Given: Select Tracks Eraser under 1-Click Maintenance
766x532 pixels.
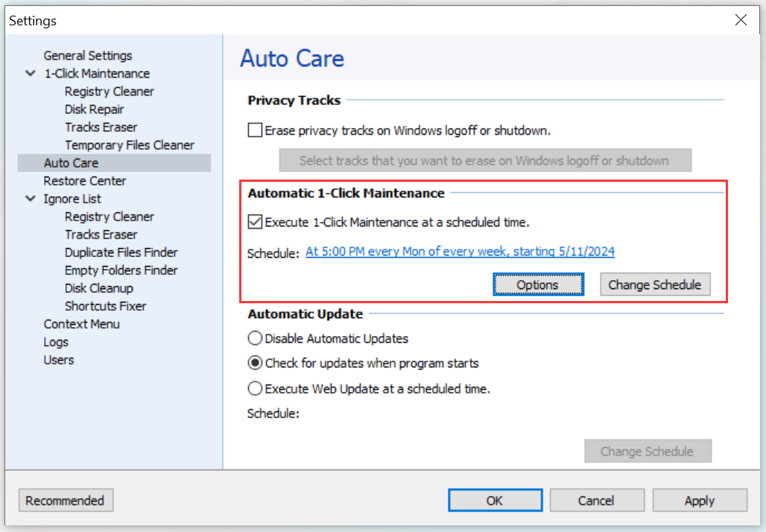Looking at the screenshot, I should [101, 127].
